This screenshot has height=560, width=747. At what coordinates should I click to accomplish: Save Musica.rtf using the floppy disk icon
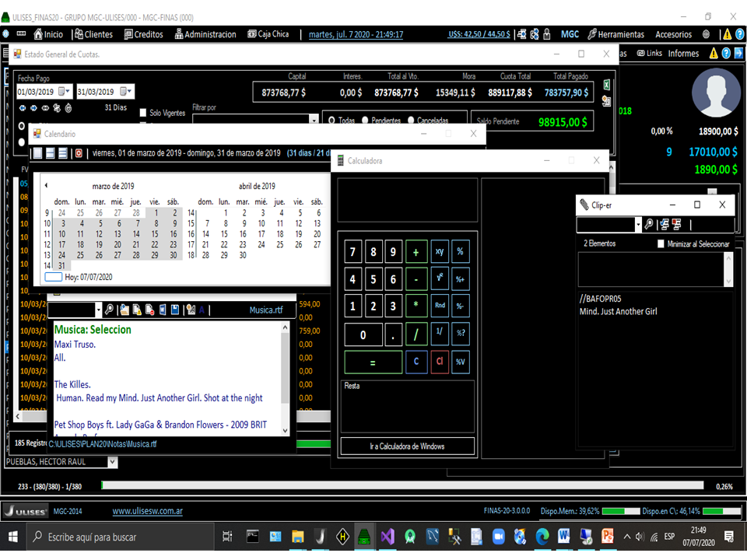click(x=175, y=310)
